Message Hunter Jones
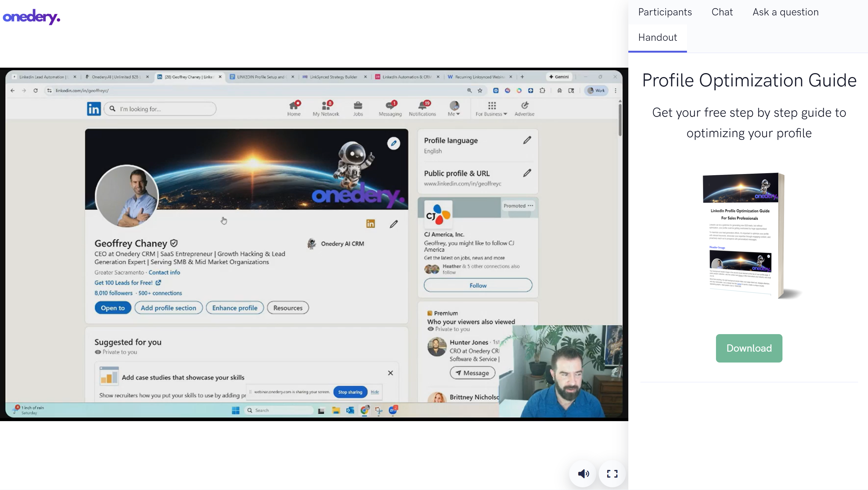 tap(472, 373)
